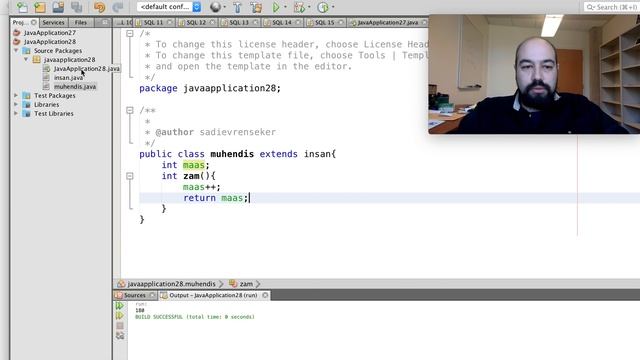Open the SQL 11 editor tab
This screenshot has height=360, width=640.
coord(153,22)
